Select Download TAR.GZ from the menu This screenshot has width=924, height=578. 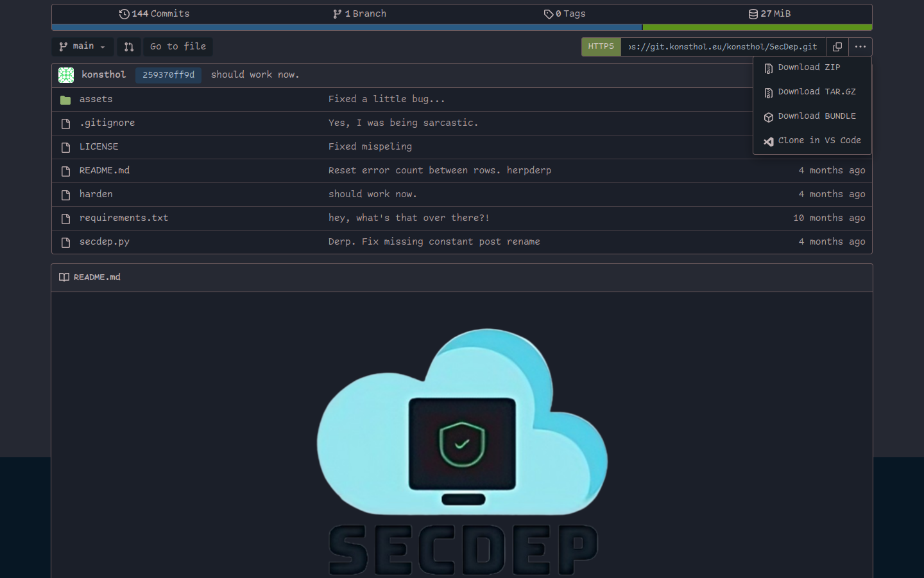coord(816,92)
